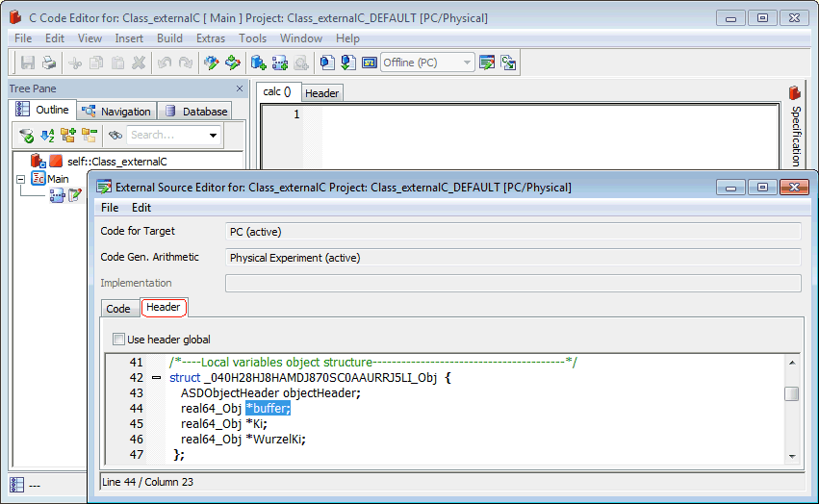Click the Redo arrow icon
This screenshot has width=819, height=504.
(186, 63)
